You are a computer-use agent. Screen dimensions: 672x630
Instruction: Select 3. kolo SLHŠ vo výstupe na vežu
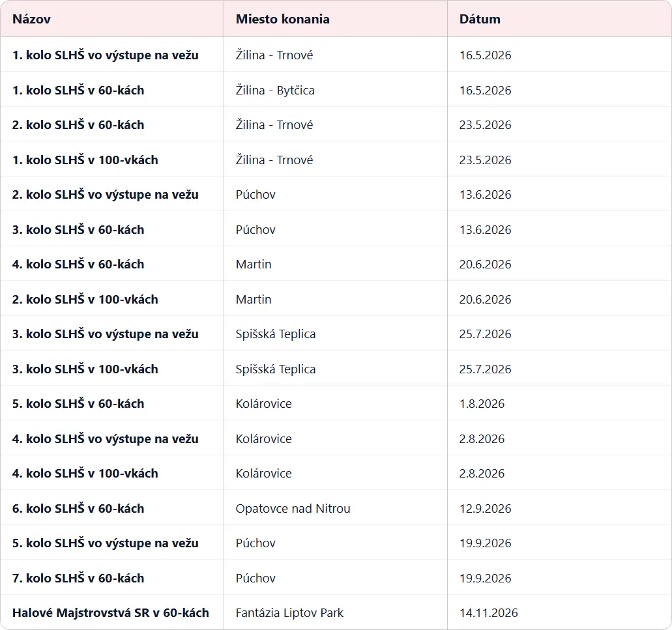pos(106,334)
